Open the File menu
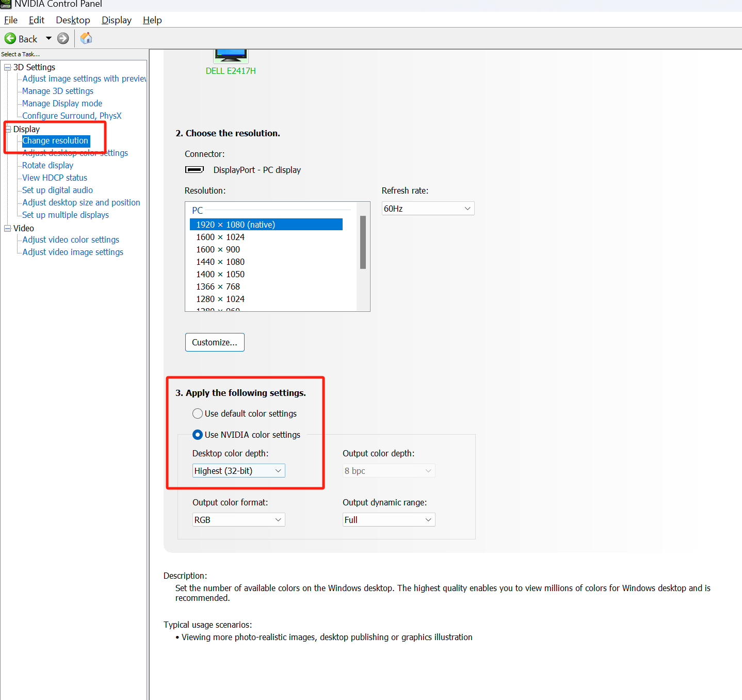Image resolution: width=742 pixels, height=700 pixels. point(11,20)
